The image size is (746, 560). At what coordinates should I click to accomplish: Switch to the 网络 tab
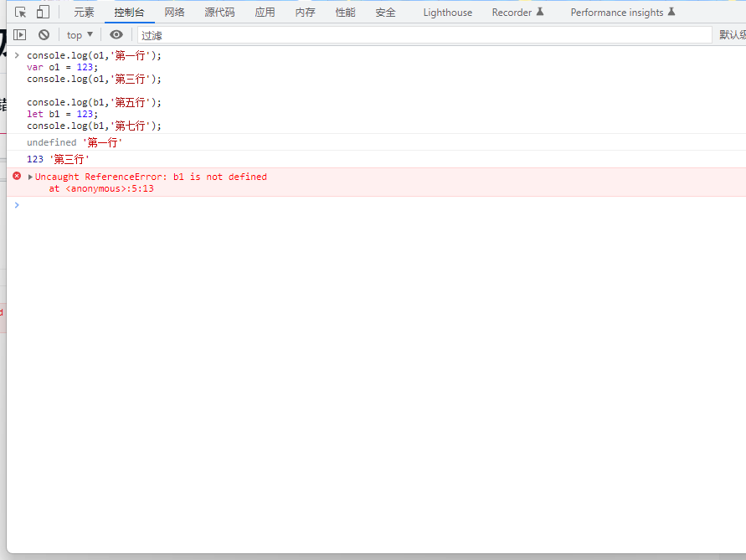click(x=175, y=13)
